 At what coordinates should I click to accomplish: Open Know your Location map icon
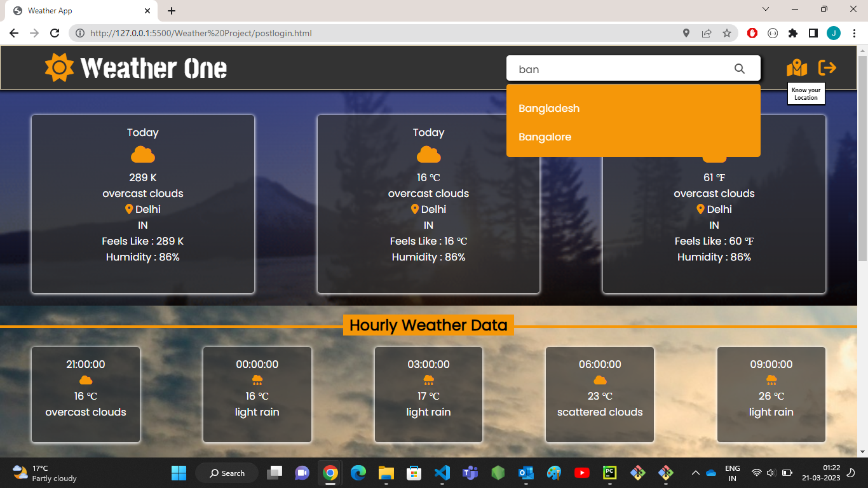click(x=797, y=68)
